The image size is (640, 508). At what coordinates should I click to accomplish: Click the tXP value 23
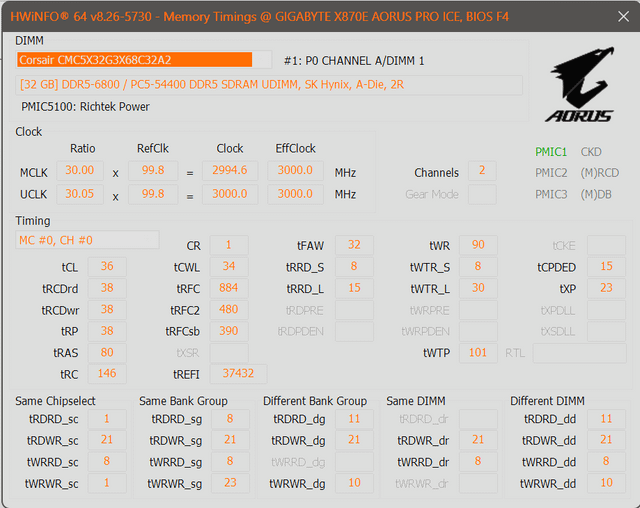606,288
